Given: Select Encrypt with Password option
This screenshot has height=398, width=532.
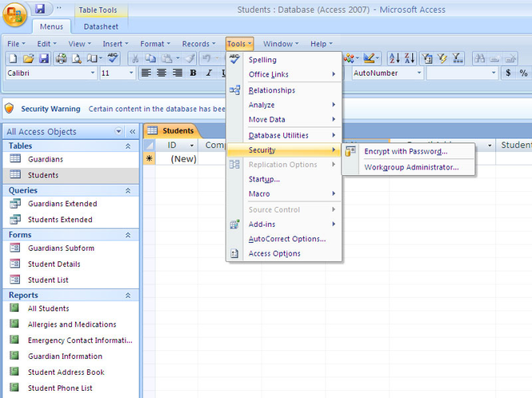Looking at the screenshot, I should coord(406,151).
